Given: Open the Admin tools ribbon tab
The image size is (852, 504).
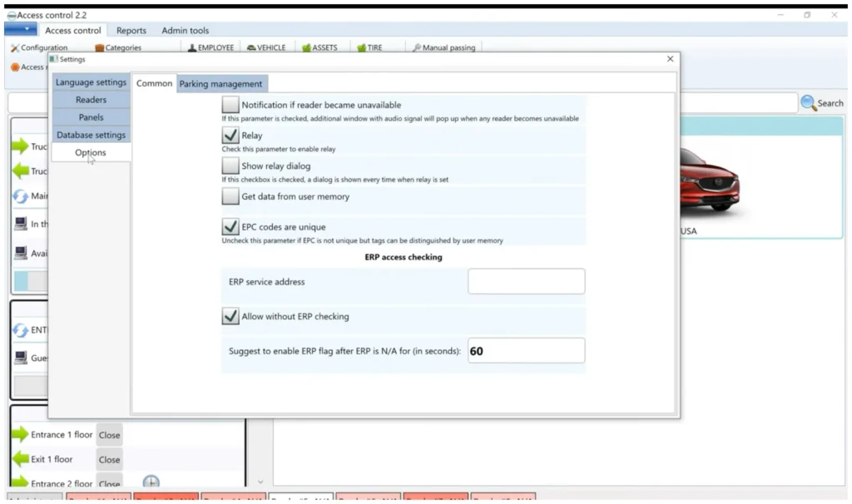Looking at the screenshot, I should (x=186, y=31).
